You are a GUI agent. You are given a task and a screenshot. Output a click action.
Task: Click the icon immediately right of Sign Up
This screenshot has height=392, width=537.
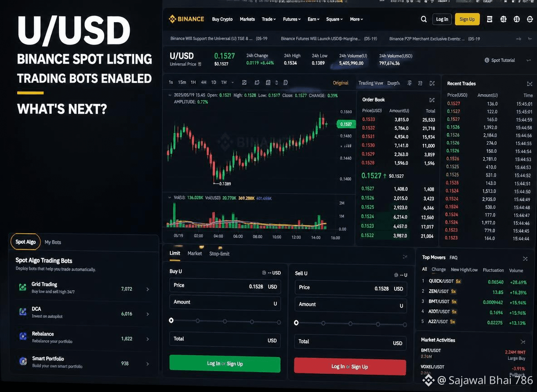tap(489, 19)
